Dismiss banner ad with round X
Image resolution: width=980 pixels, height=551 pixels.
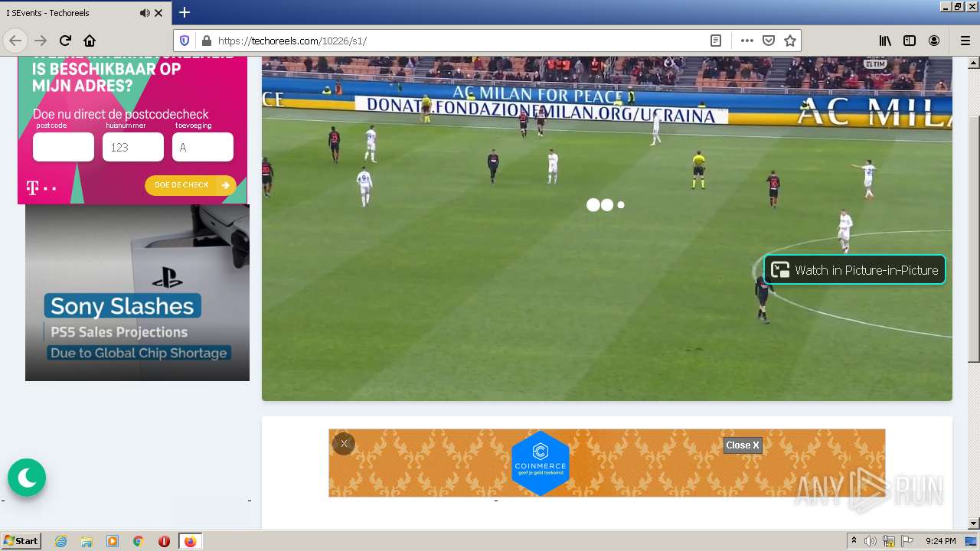344,444
